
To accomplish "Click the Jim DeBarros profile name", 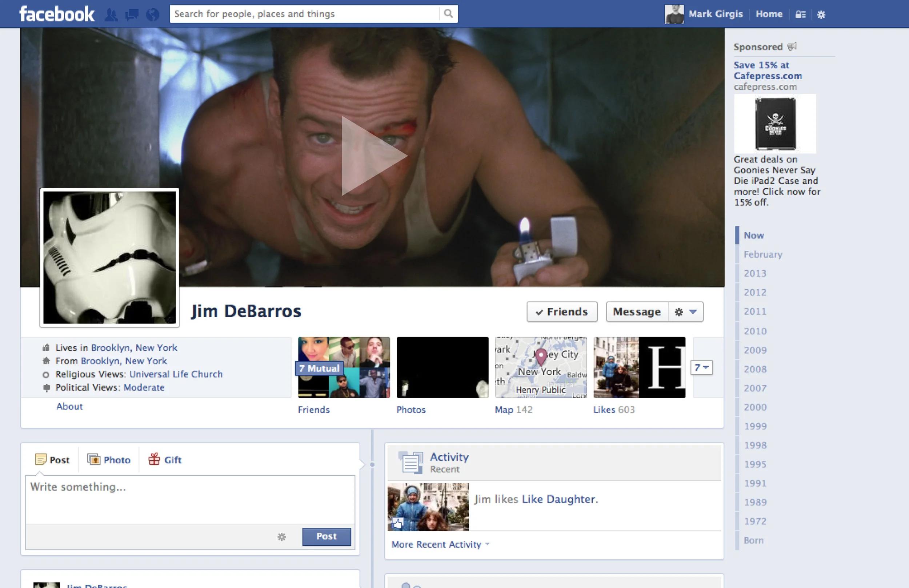I will pos(246,311).
